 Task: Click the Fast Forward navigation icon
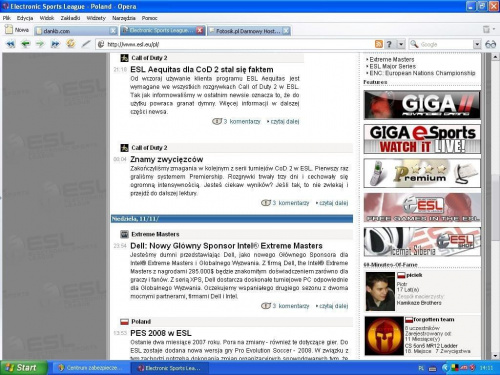[55, 44]
